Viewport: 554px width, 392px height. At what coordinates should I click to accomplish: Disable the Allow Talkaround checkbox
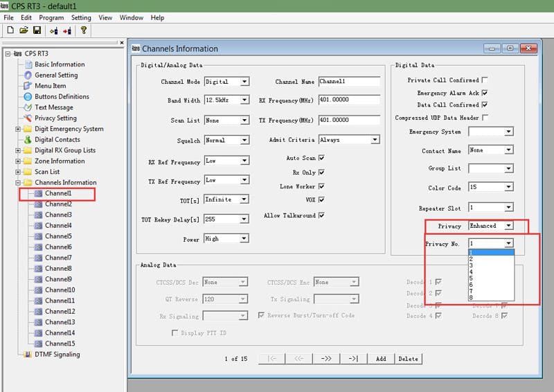[x=321, y=215]
